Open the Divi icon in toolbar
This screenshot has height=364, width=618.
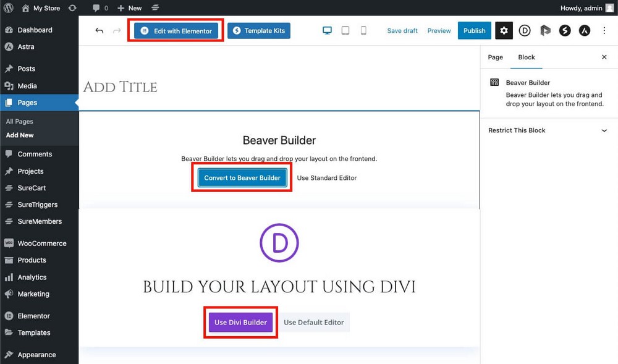[525, 31]
